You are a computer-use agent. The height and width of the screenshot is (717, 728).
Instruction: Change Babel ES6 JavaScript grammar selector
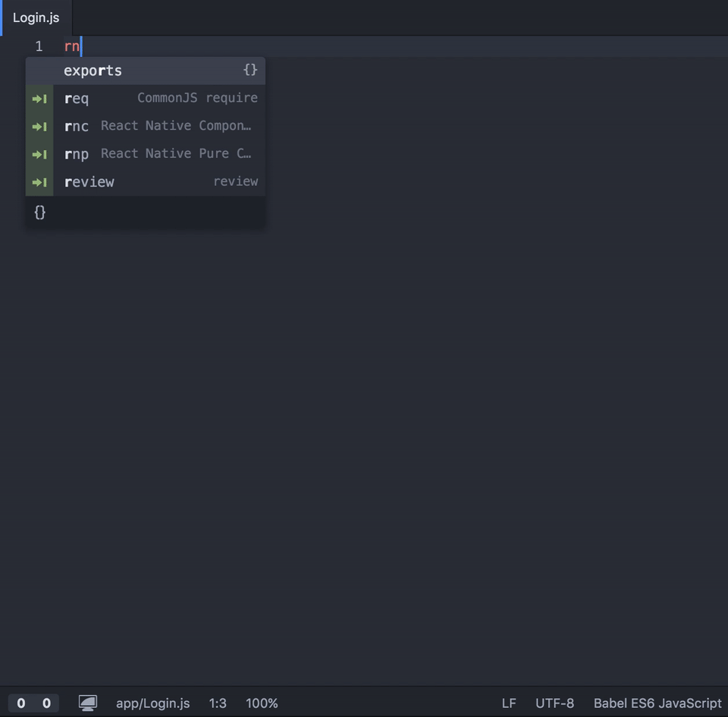tap(657, 703)
